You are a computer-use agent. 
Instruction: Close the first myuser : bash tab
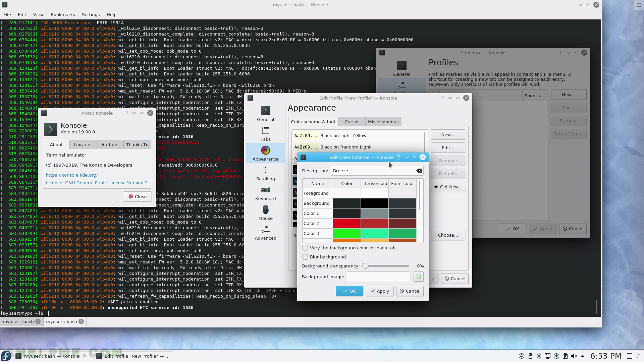[x=38, y=321]
